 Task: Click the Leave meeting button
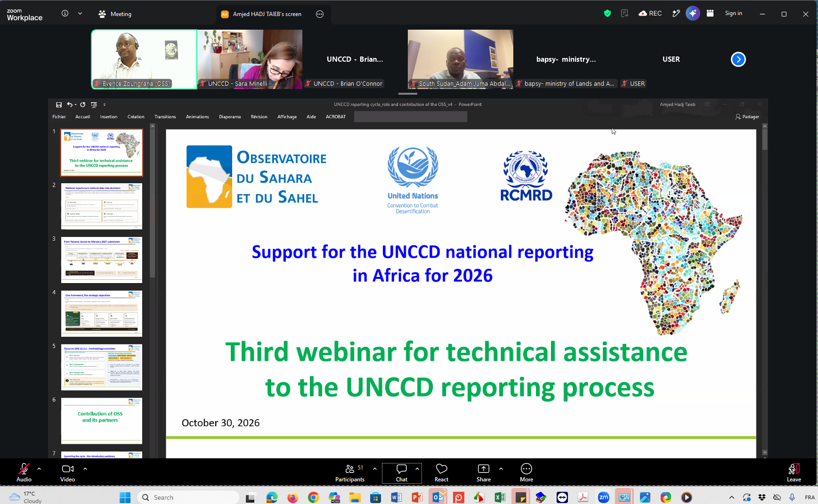(794, 472)
